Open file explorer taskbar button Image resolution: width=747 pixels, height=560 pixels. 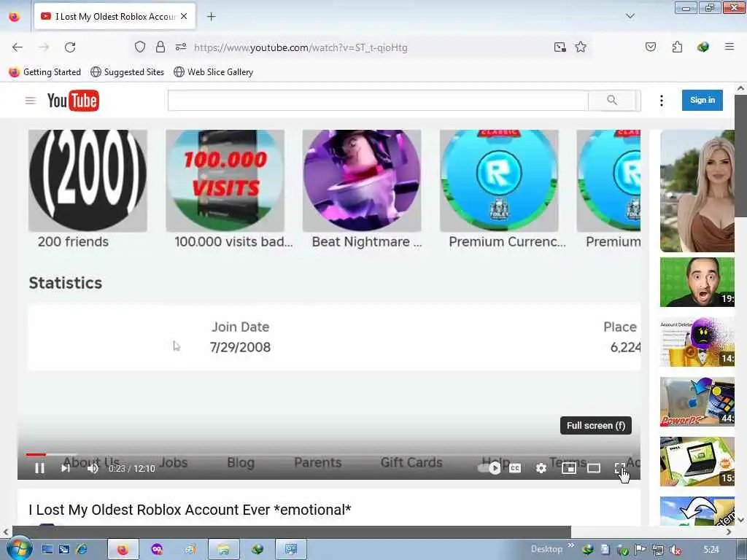click(223, 549)
